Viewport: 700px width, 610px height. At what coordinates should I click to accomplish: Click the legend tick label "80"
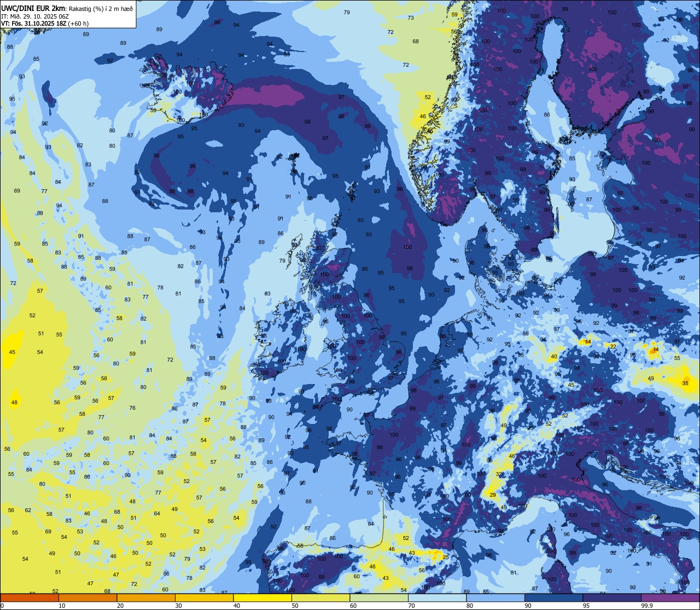point(470,606)
